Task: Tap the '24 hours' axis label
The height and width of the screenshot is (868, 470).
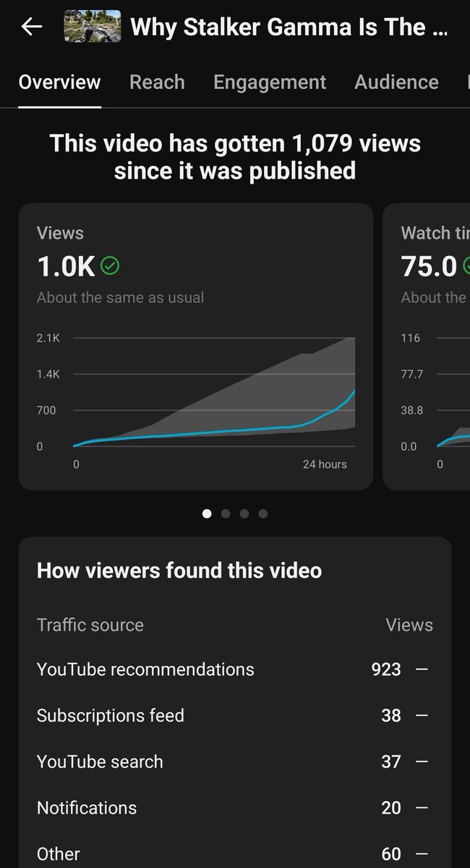Action: pos(325,464)
